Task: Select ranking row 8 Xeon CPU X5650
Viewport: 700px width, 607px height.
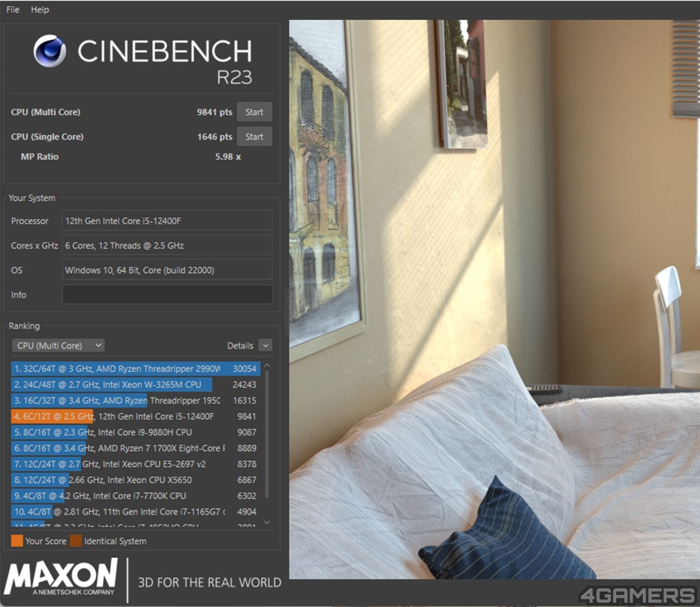Action: 135,480
